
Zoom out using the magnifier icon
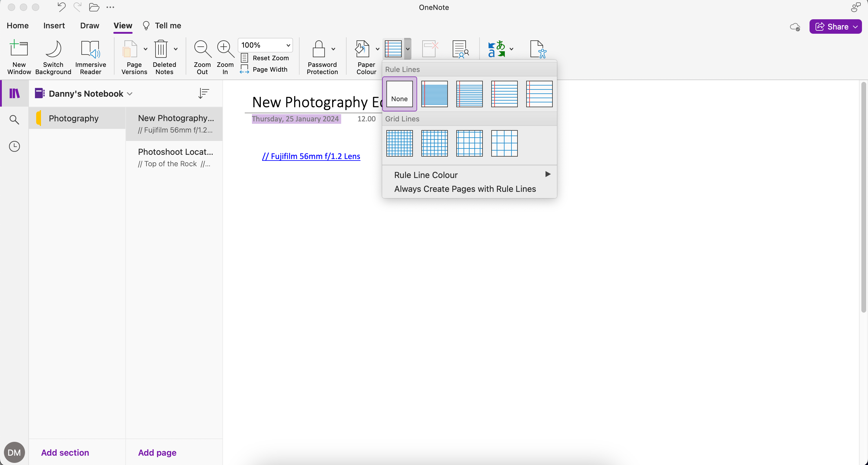pos(202,49)
